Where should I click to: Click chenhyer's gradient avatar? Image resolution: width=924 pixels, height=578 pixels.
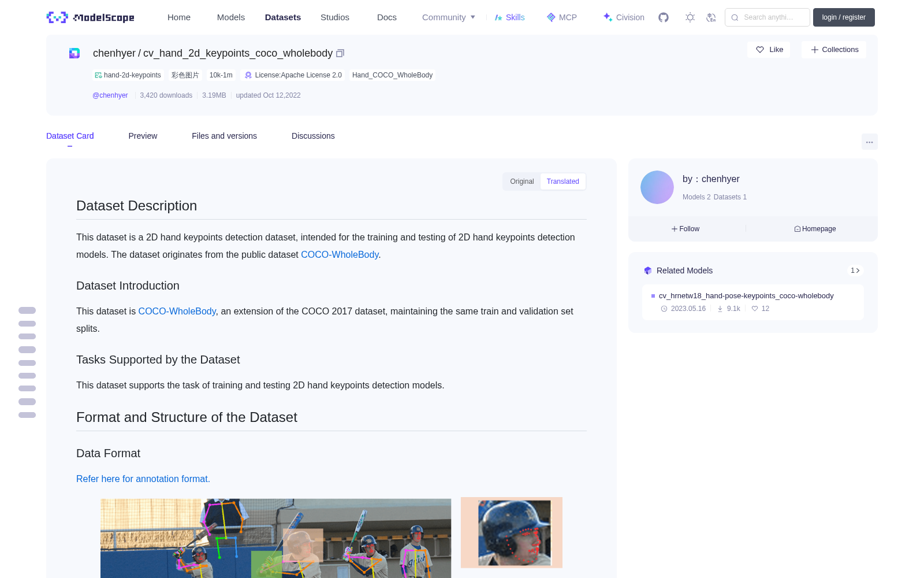tap(657, 187)
